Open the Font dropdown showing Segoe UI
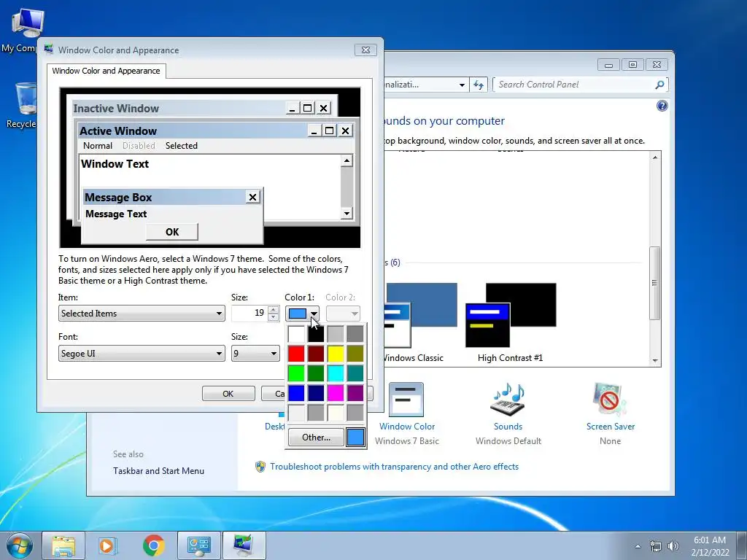This screenshot has width=747, height=560. pyautogui.click(x=142, y=354)
